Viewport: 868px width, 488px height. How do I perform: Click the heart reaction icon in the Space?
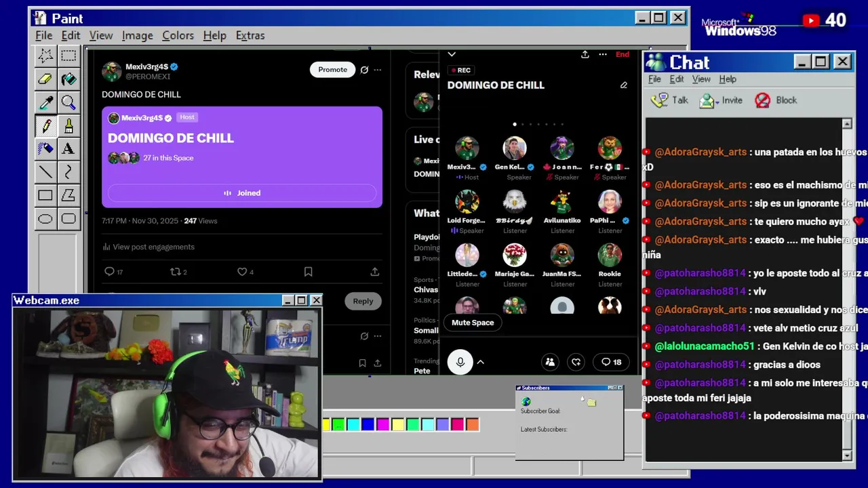[576, 362]
